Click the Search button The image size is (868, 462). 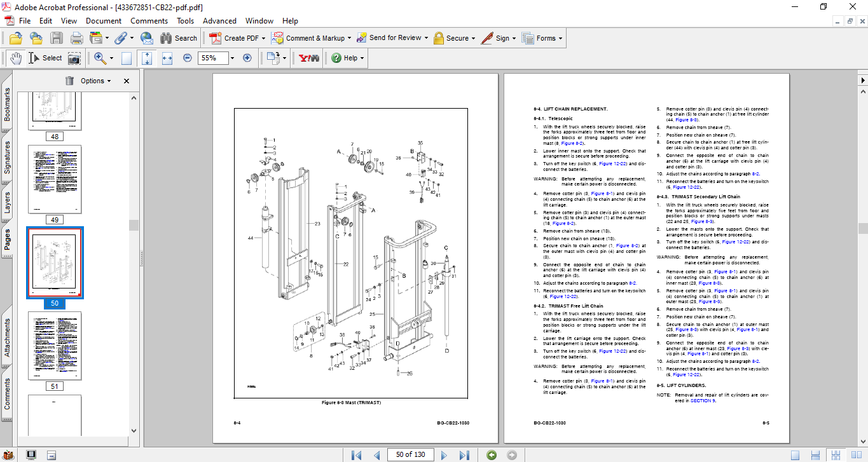pyautogui.click(x=179, y=38)
